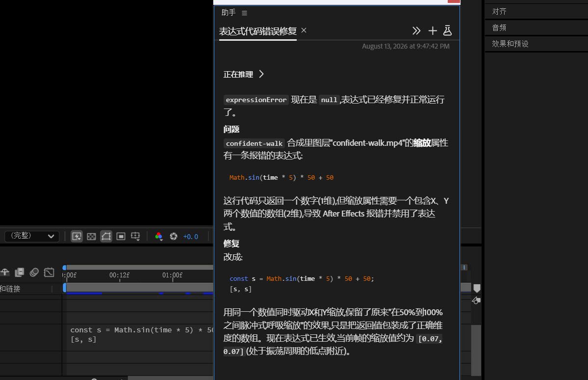Click the 和链接 column header
The height and width of the screenshot is (380, 588).
(10, 288)
